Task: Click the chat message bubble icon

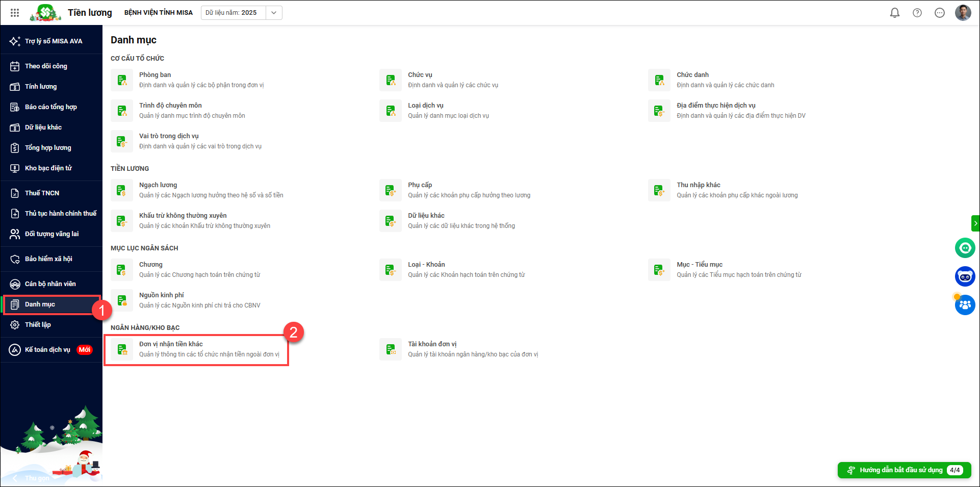Action: [x=939, y=13]
